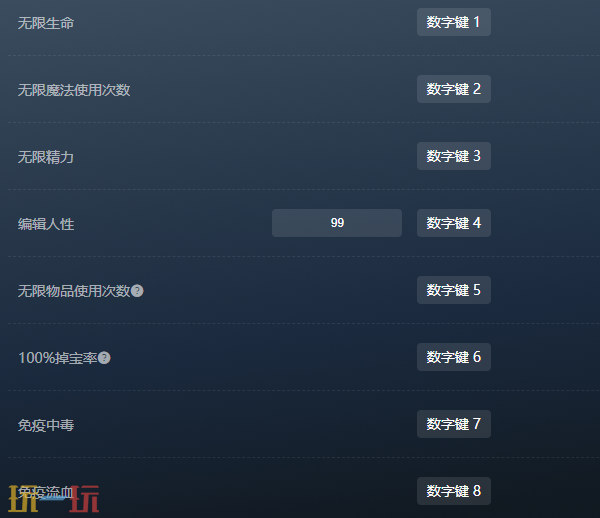This screenshot has width=600, height=518.
Task: Click help icon beside 无限物品使用次数
Action: [x=137, y=291]
